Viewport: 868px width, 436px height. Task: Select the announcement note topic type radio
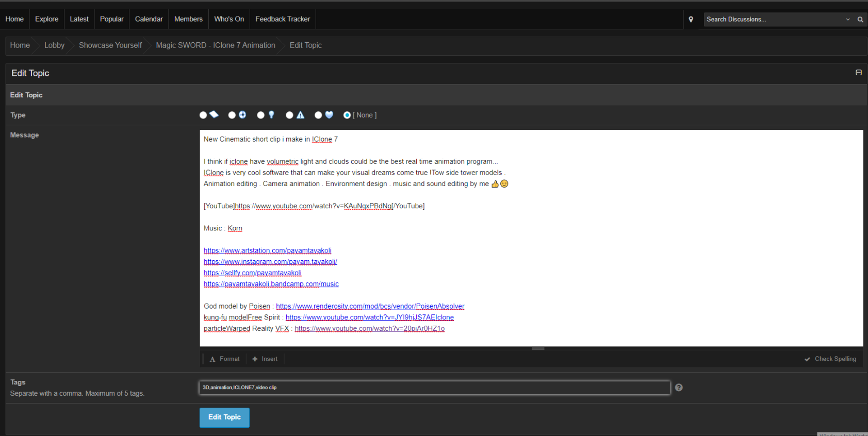pos(203,115)
